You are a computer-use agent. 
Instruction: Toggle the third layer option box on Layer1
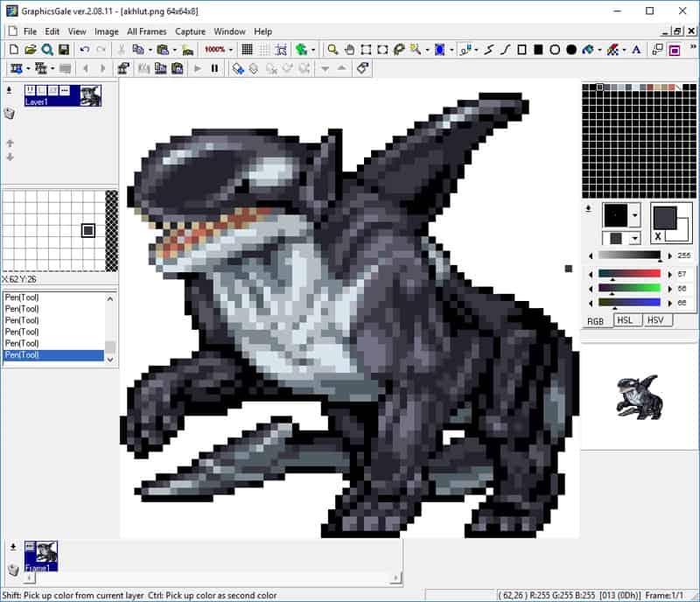click(53, 91)
